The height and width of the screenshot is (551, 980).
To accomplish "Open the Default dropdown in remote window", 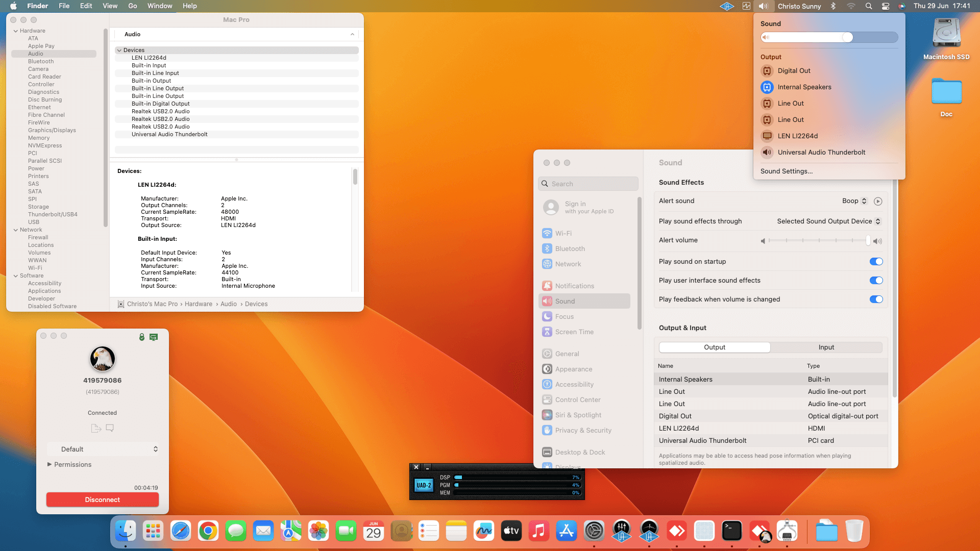I will point(103,449).
